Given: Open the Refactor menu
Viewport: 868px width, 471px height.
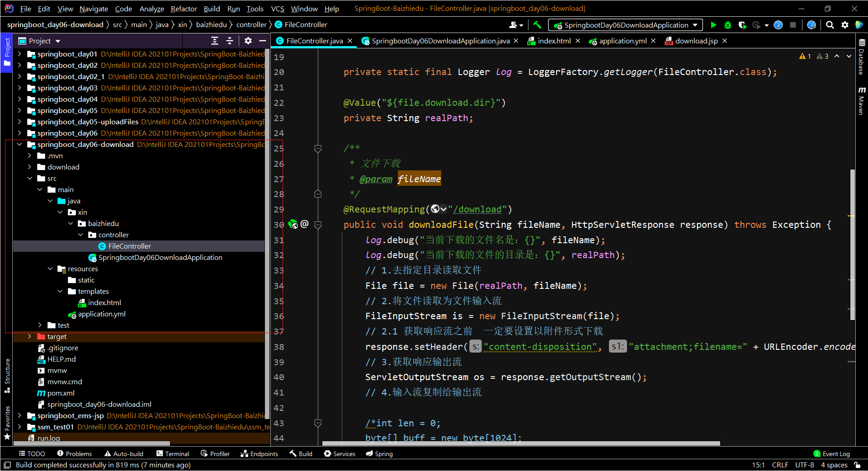Looking at the screenshot, I should pyautogui.click(x=184, y=9).
